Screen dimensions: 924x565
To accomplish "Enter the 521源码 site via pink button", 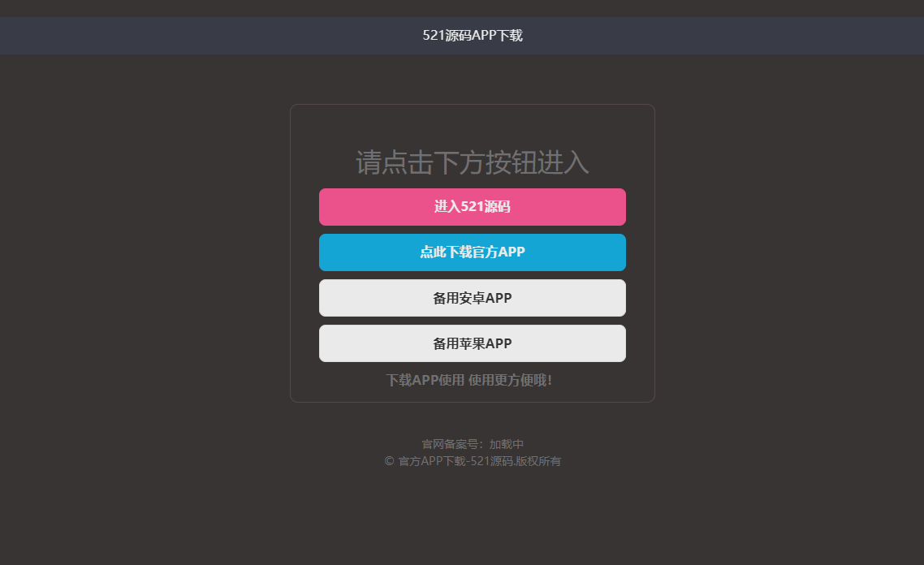I will click(x=472, y=207).
